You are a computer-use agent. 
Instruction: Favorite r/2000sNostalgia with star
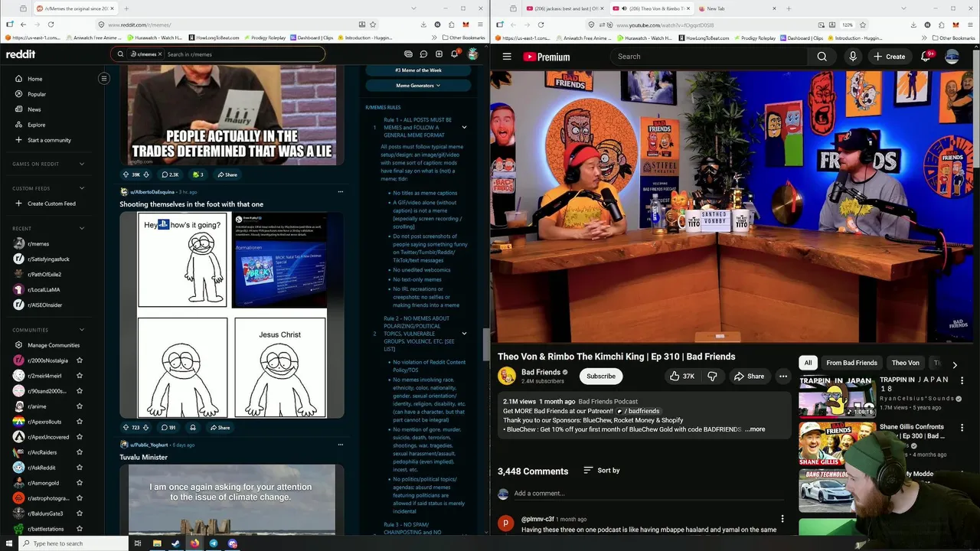pyautogui.click(x=80, y=360)
